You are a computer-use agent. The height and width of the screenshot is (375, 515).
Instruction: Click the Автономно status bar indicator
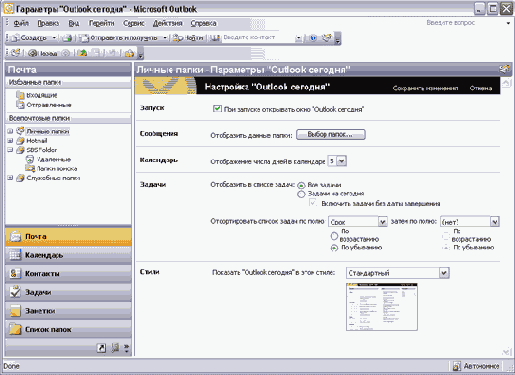click(x=476, y=366)
